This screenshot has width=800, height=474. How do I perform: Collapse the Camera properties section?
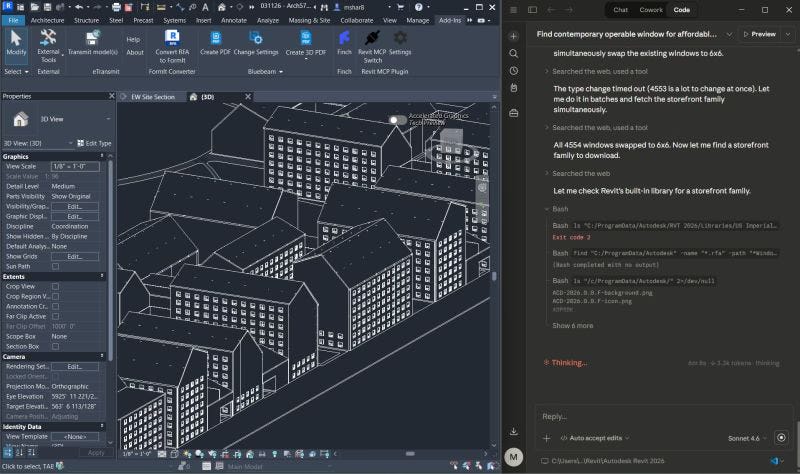[x=102, y=356]
